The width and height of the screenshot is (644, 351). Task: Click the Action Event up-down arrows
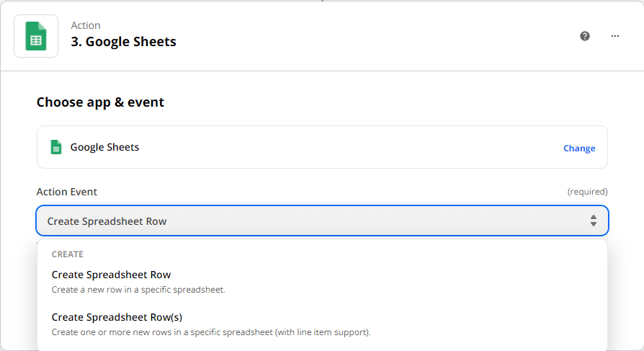click(593, 221)
